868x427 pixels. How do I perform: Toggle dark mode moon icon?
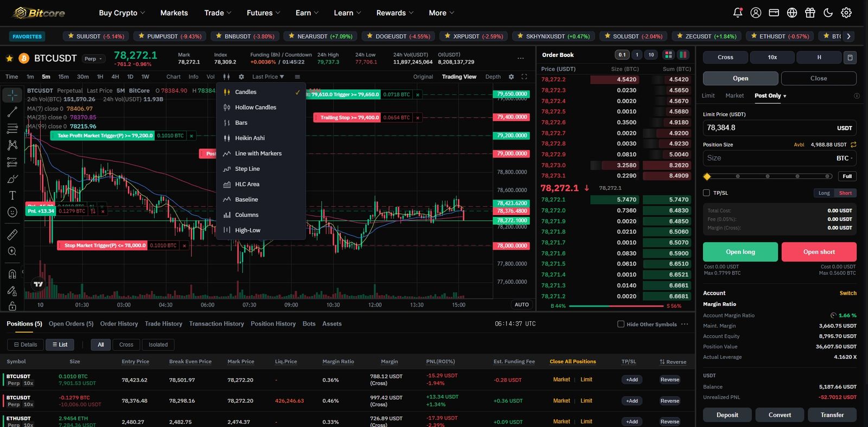click(x=828, y=12)
